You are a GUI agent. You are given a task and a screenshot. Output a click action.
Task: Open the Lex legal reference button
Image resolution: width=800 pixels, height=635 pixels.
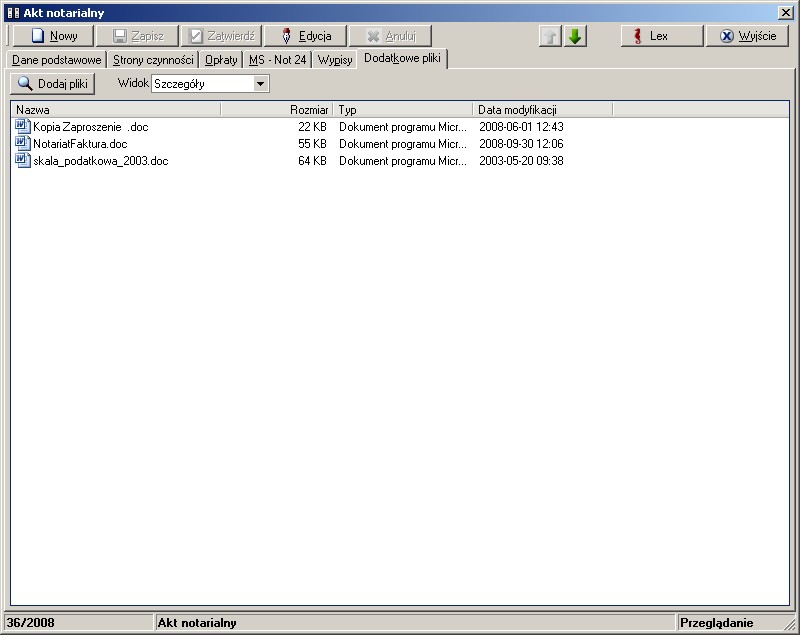[661, 36]
